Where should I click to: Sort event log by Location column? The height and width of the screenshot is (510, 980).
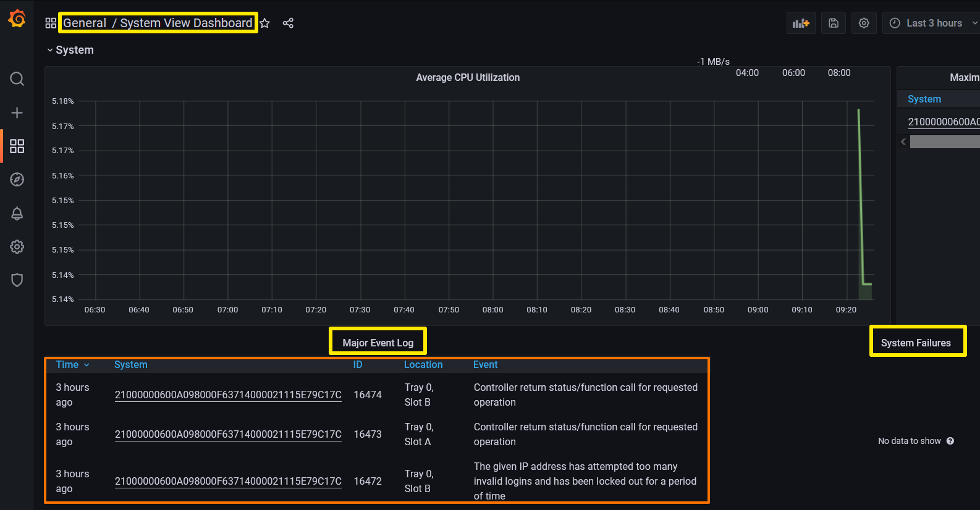tap(423, 365)
